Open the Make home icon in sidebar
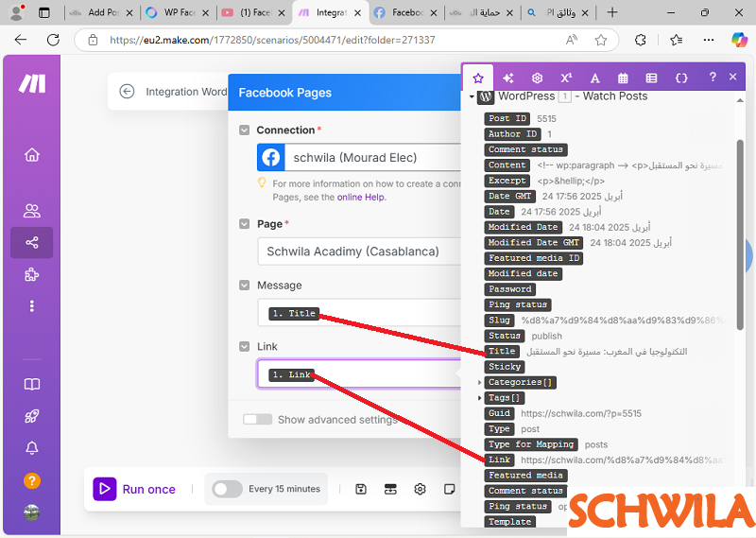The image size is (756, 538). 32,155
